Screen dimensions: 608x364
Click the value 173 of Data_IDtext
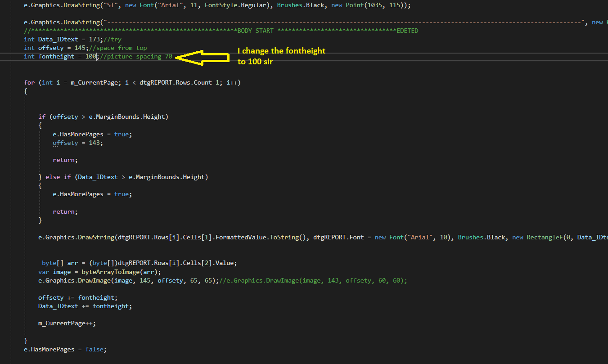pos(95,39)
